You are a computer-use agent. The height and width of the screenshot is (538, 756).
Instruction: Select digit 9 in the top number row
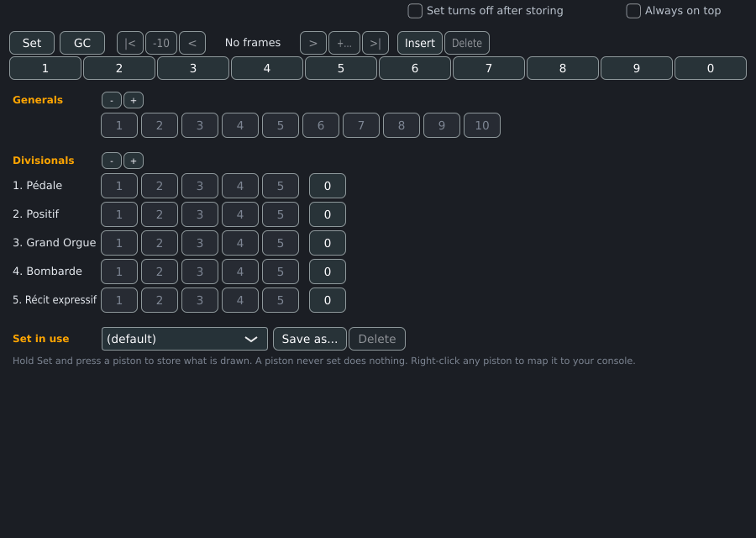(637, 68)
